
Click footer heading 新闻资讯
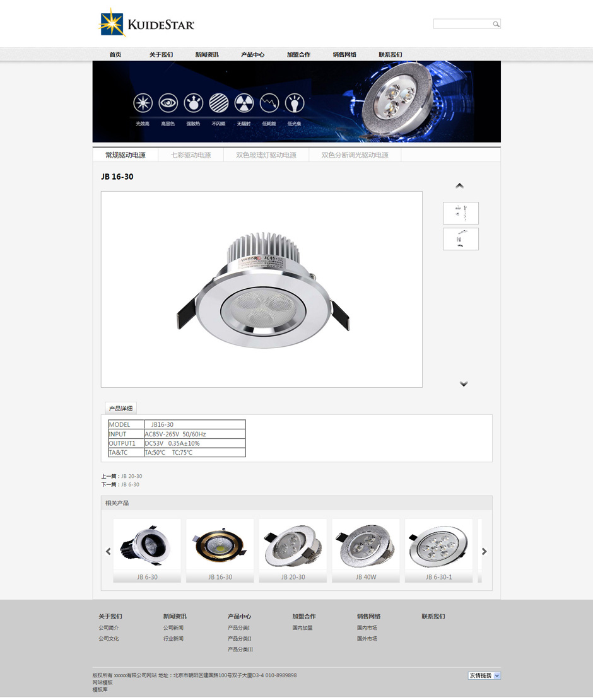click(x=175, y=616)
